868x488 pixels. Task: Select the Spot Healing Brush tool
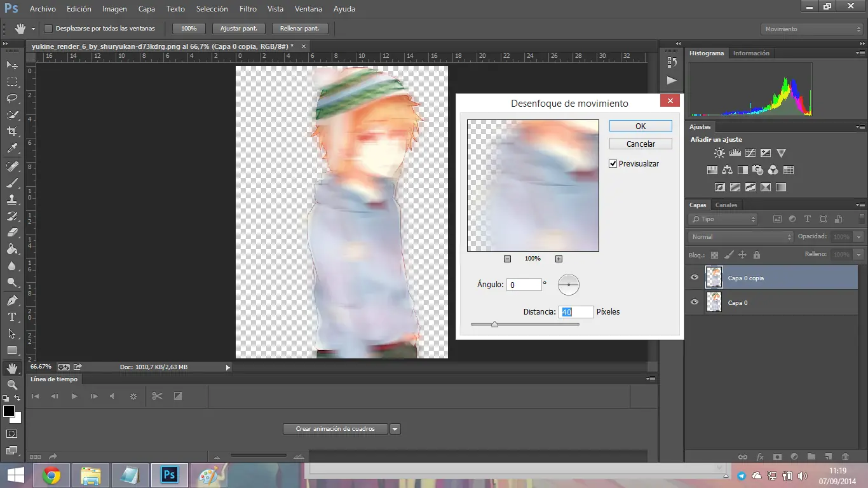(x=12, y=166)
